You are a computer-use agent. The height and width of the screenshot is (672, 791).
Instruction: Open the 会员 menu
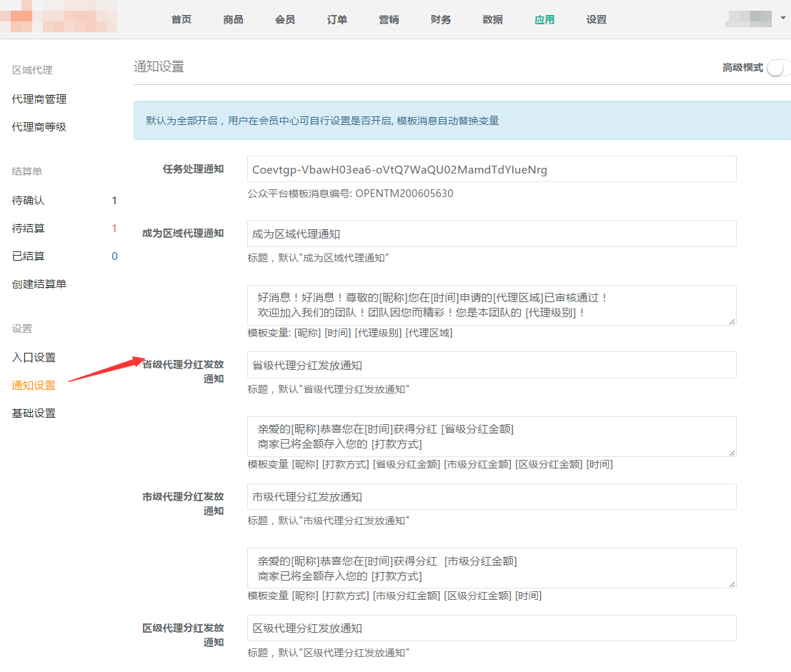285,19
